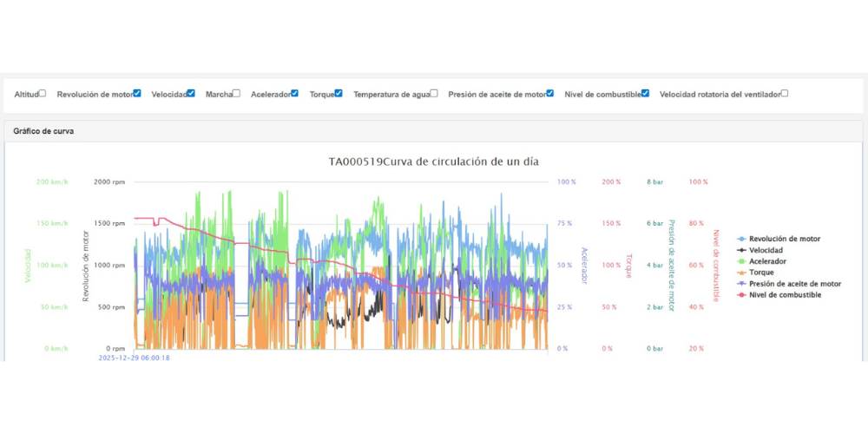Screen dimensions: 868x434
Task: Click the black Velocidad legend marker
Action: [x=740, y=250]
